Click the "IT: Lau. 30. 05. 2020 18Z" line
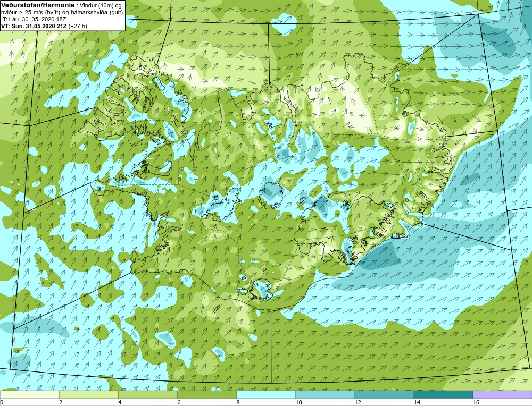 click(34, 19)
